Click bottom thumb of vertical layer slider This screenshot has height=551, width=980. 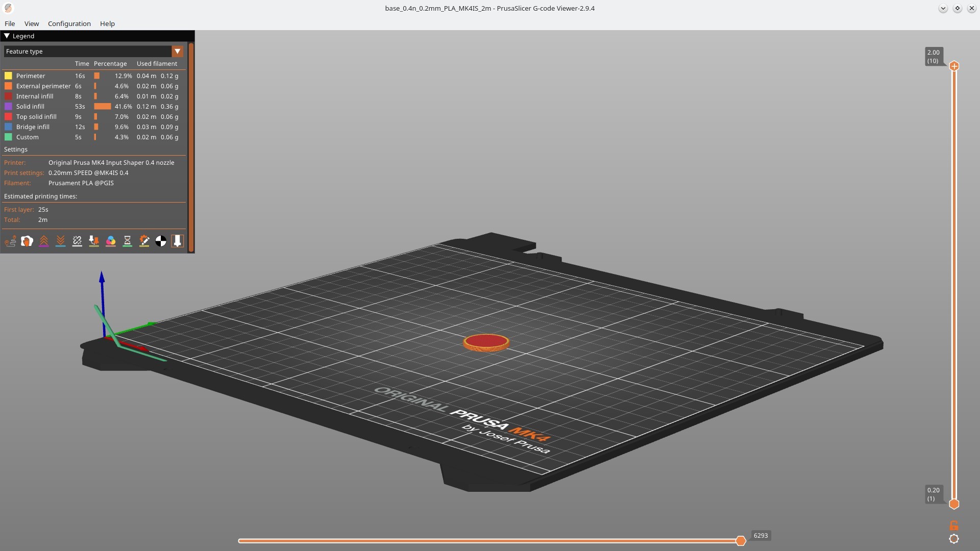pos(954,504)
